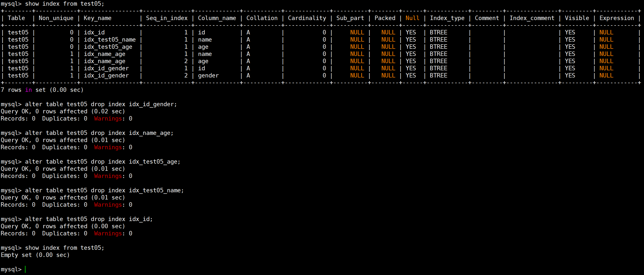Click the 'Table' column header
This screenshot has height=275, width=644.
tap(17, 18)
